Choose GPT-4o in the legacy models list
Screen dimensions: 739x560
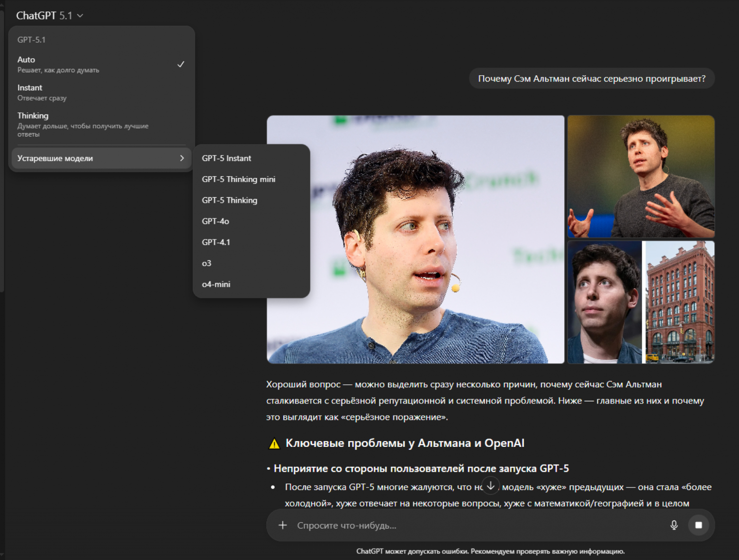(x=216, y=221)
